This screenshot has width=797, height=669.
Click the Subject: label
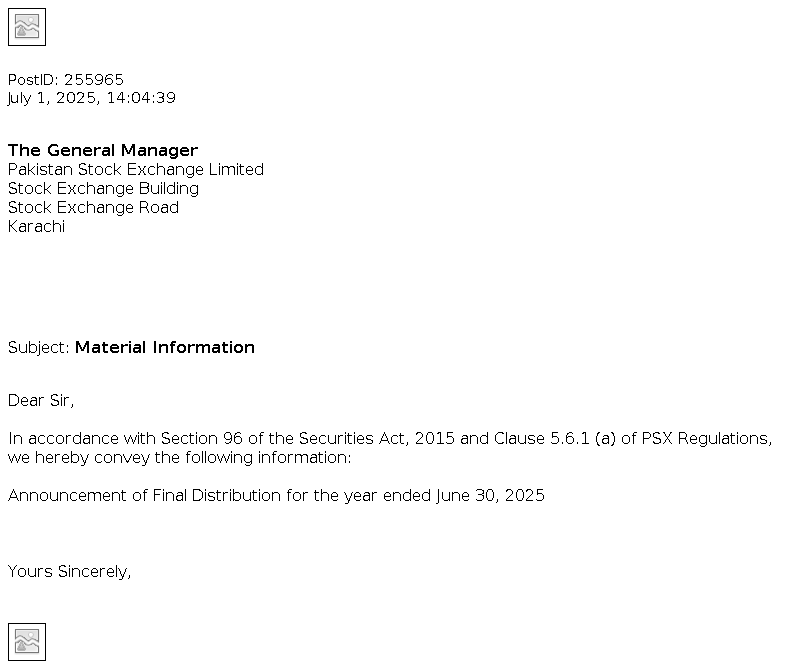point(38,348)
